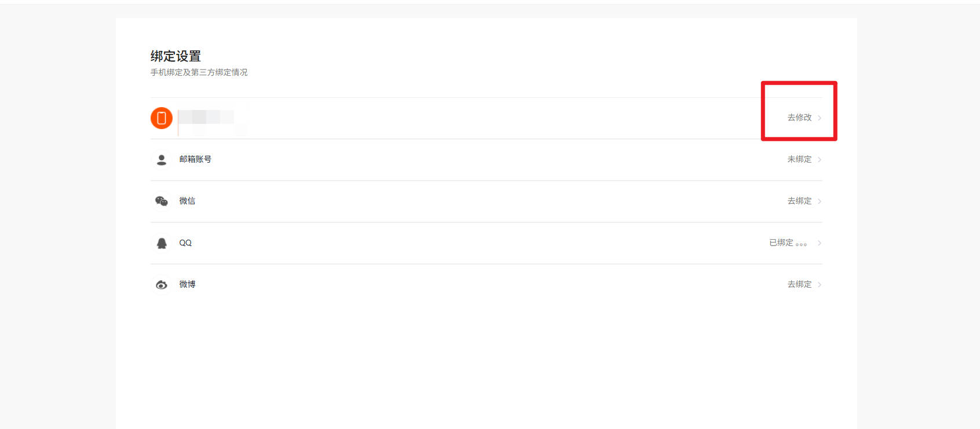Select the QQ label text

click(185, 243)
